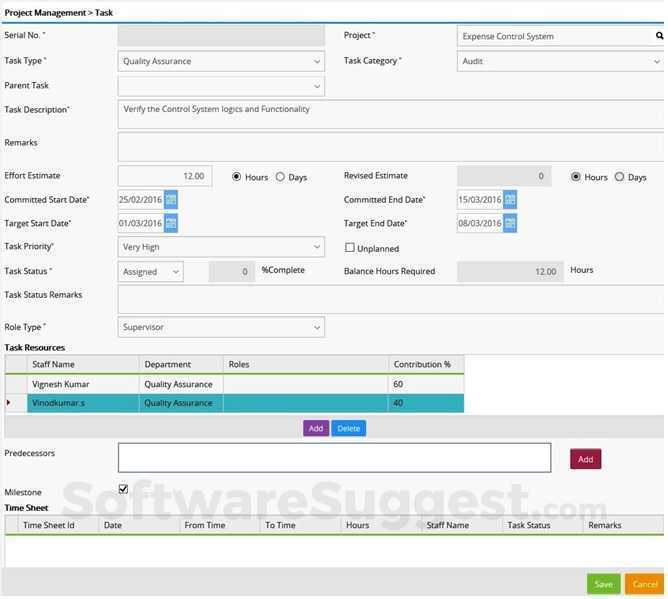
Task: Open the Role Type dropdown
Action: point(221,327)
